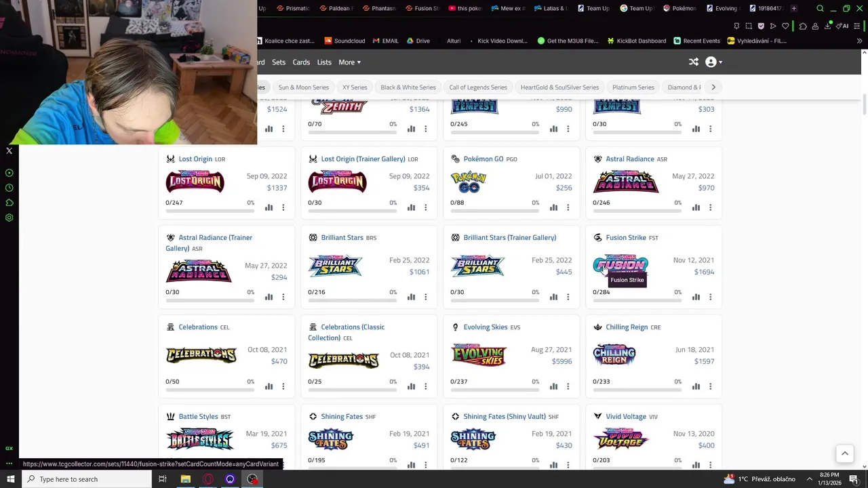868x488 pixels.
Task: Open X (Twitter) panel in Opera sidebar
Action: click(x=9, y=150)
